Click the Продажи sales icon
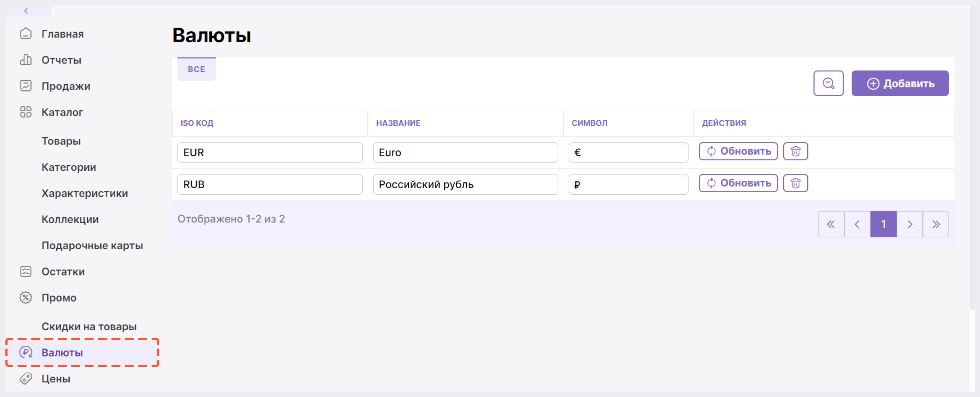Viewport: 980px width, 397px height. [25, 86]
